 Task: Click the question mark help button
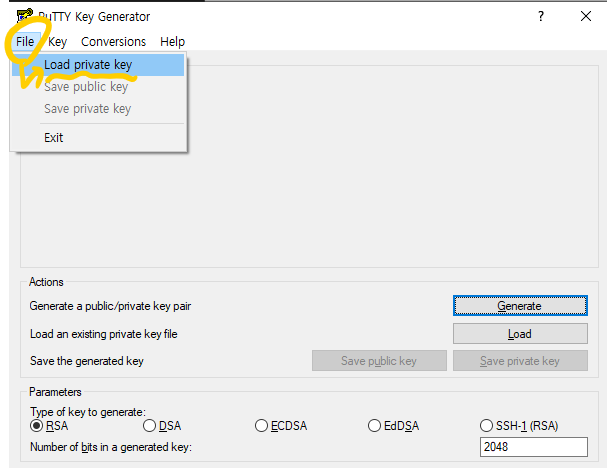541,16
